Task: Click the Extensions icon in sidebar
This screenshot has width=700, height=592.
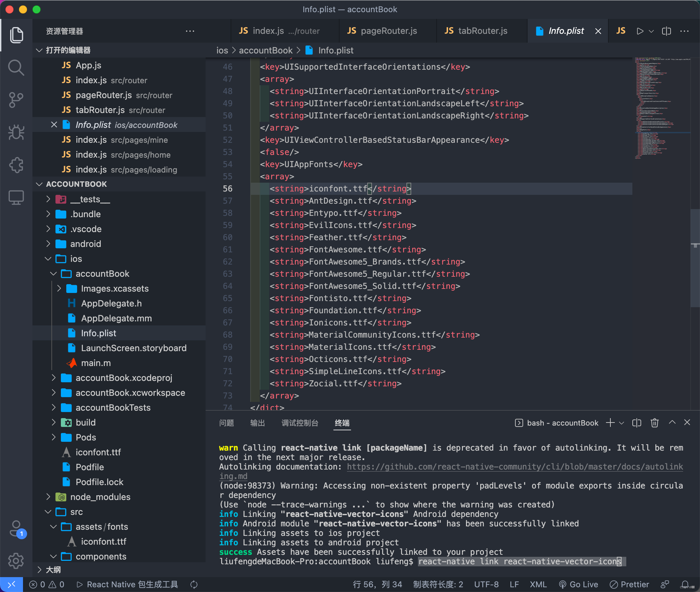Action: 16,164
